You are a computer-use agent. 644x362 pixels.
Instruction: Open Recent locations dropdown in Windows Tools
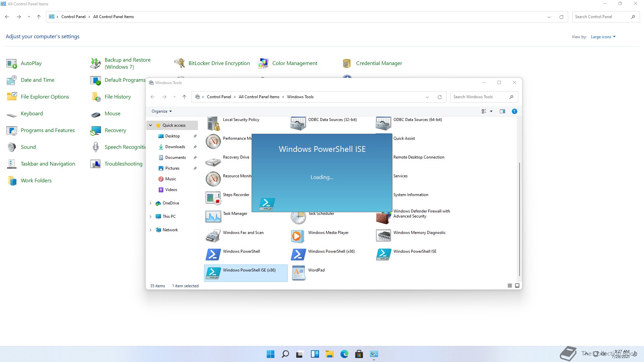click(x=174, y=97)
